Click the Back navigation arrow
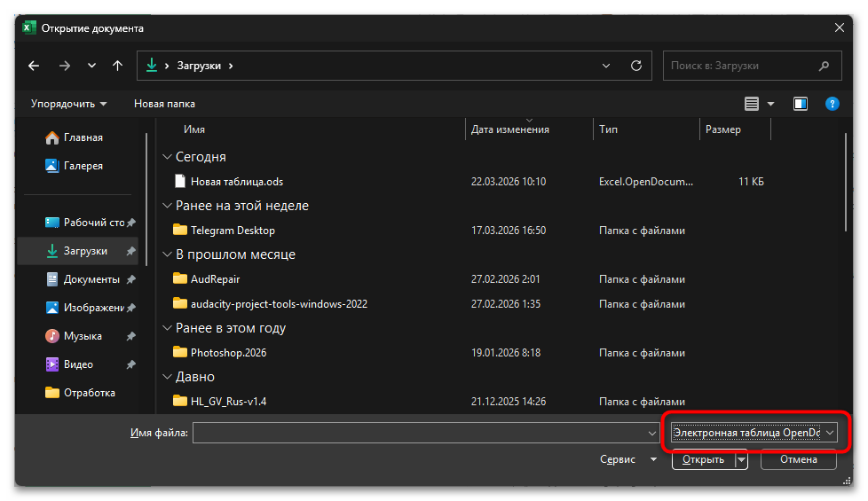 [x=34, y=66]
